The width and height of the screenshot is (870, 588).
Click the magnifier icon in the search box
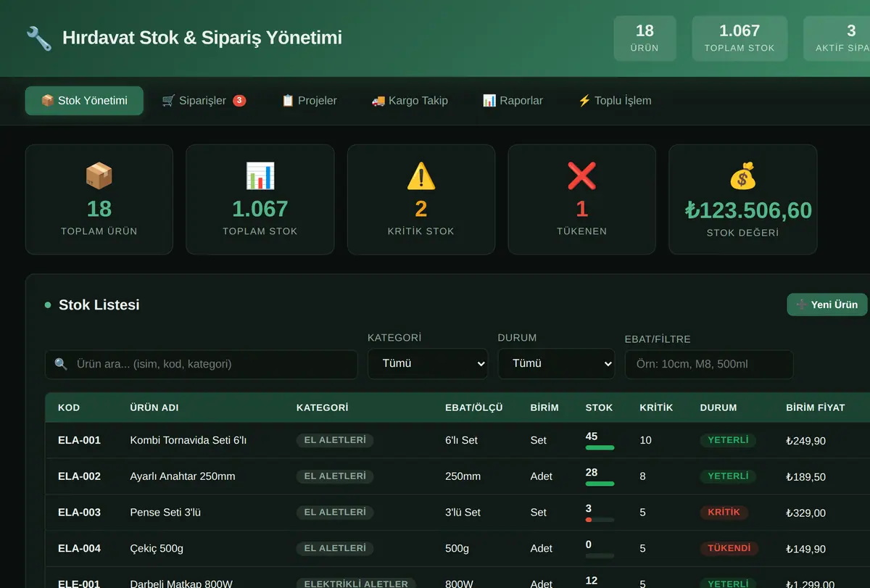coord(61,364)
